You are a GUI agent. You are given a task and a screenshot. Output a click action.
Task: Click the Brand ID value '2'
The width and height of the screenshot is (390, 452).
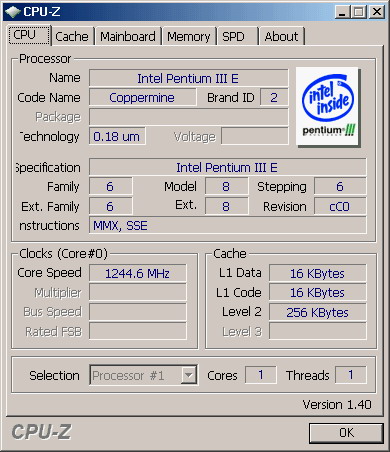pyautogui.click(x=274, y=98)
